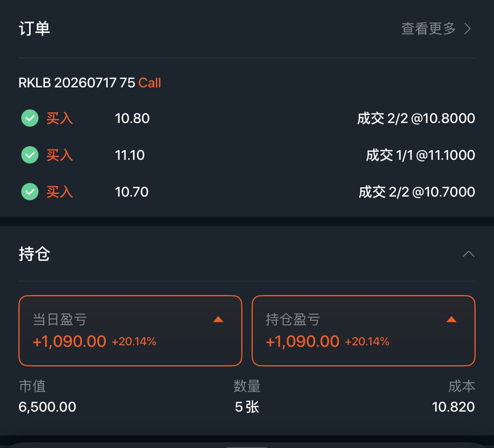Tap the 持仓盈亏 profit card
Screen dimensions: 494x448
pos(363,331)
